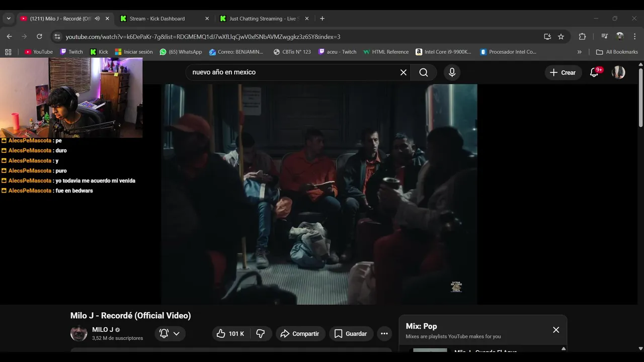This screenshot has width=644, height=362.
Task: Like the video with thumbs up
Action: (230, 333)
